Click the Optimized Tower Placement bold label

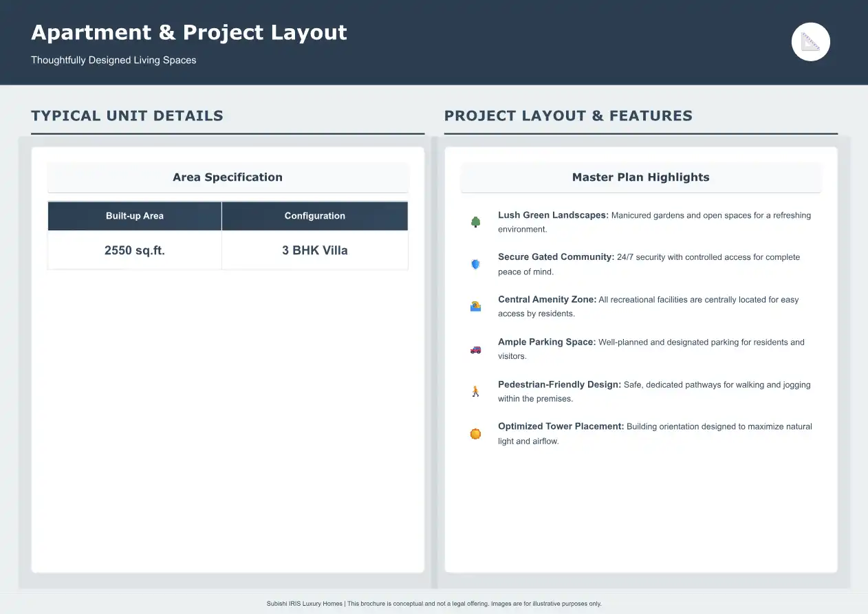coord(561,426)
